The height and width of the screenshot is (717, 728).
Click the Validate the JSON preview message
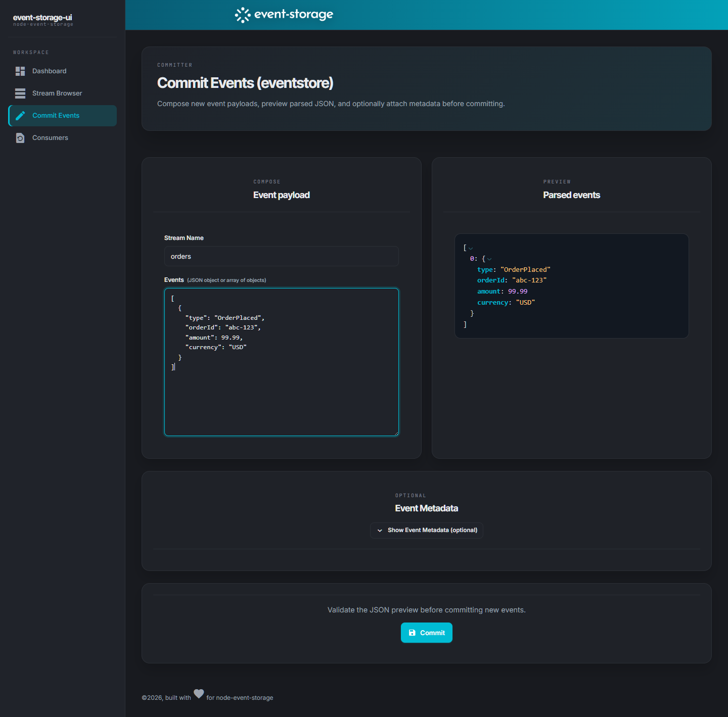[x=427, y=610]
